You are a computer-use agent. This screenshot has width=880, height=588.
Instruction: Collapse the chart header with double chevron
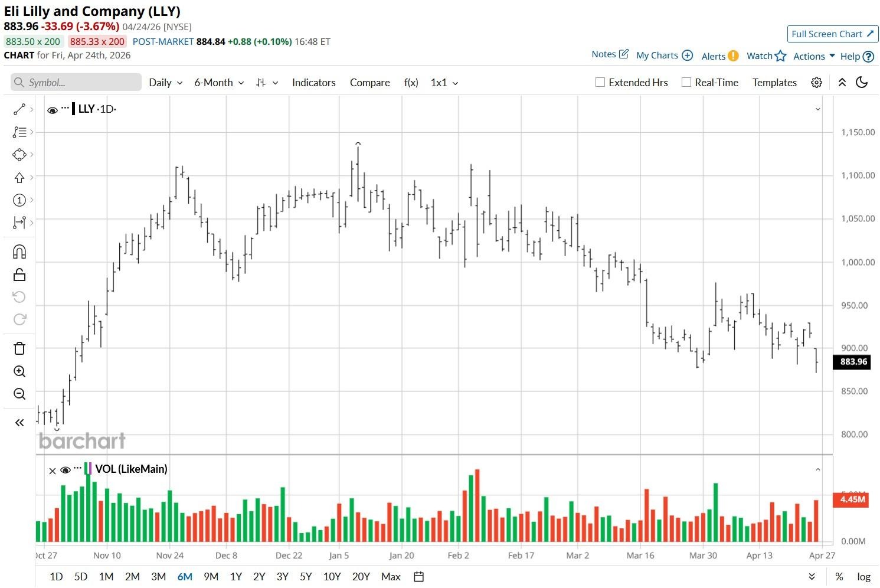coord(842,83)
